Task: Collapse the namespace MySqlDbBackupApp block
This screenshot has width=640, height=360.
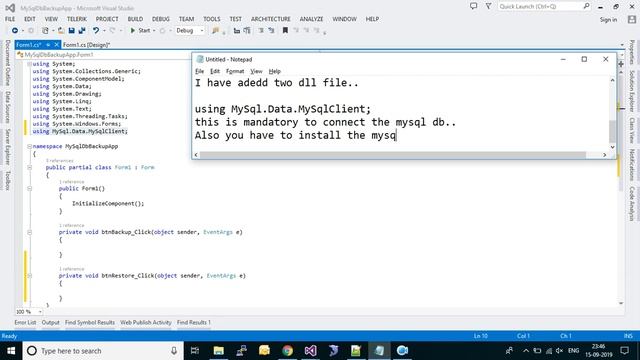Action: [29, 146]
